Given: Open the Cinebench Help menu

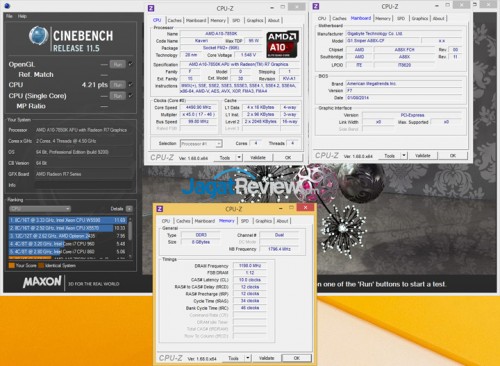Looking at the screenshot, I should 22,16.
